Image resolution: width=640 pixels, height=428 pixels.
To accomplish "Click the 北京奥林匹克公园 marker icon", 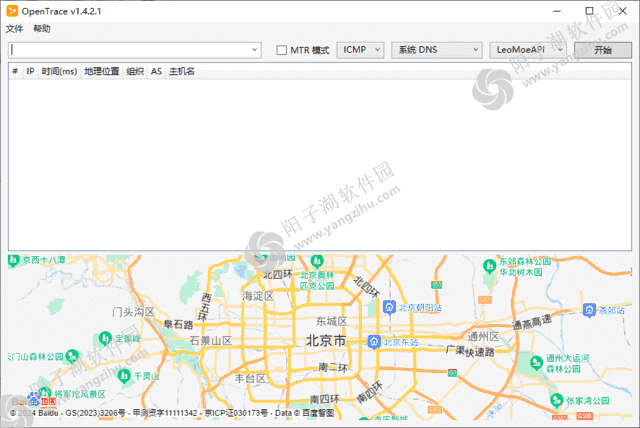I will point(317,260).
